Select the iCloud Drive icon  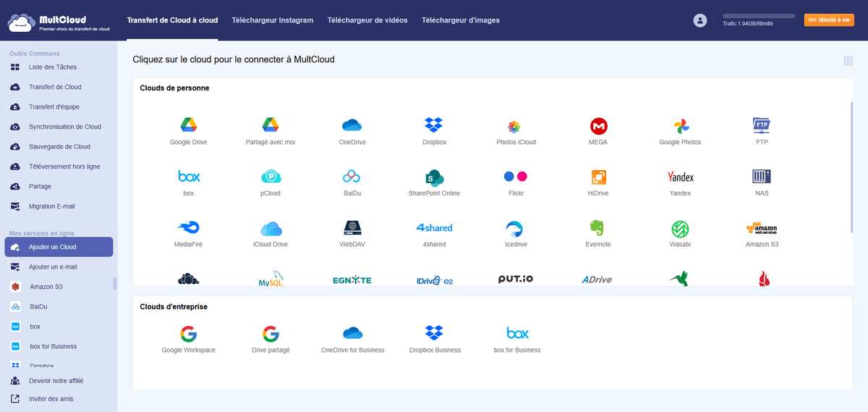(271, 228)
